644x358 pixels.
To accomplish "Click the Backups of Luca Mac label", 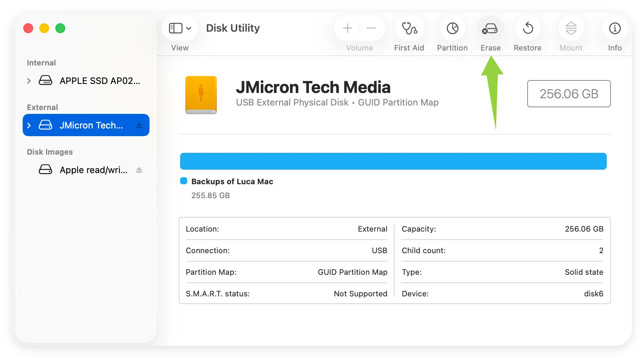I will 232,181.
